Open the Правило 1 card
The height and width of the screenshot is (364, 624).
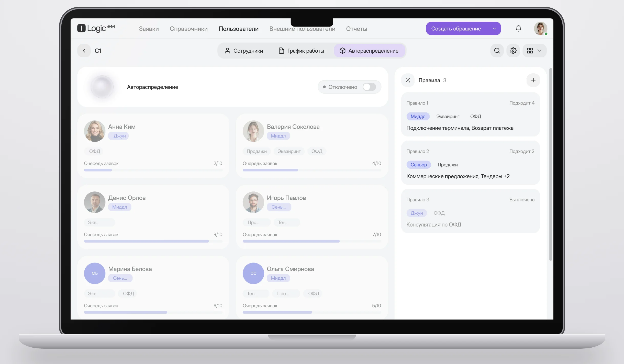pos(471,115)
